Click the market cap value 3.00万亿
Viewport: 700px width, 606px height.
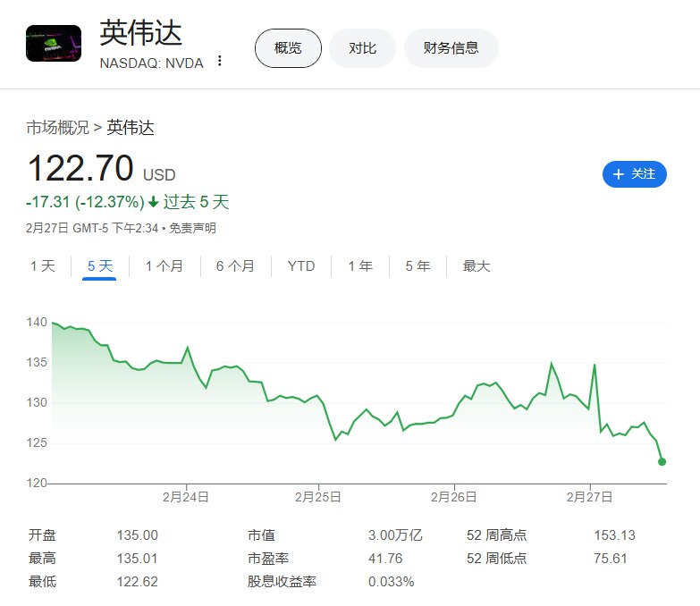[x=395, y=535]
